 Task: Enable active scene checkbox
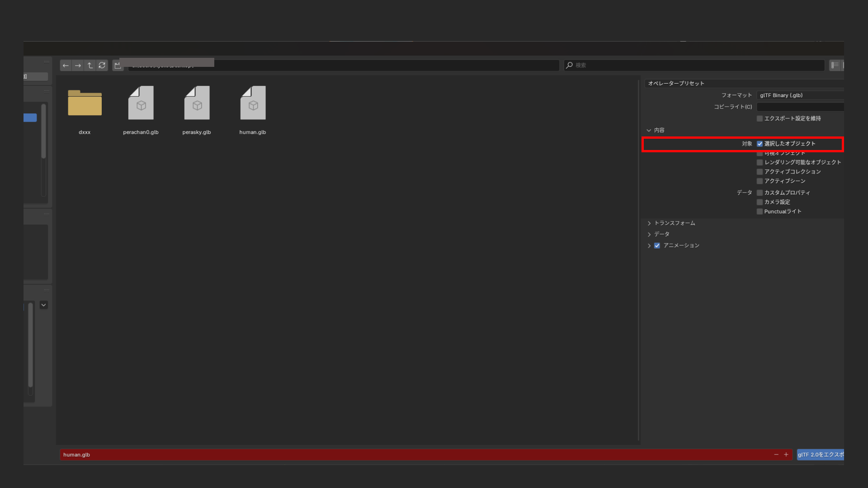click(x=759, y=181)
